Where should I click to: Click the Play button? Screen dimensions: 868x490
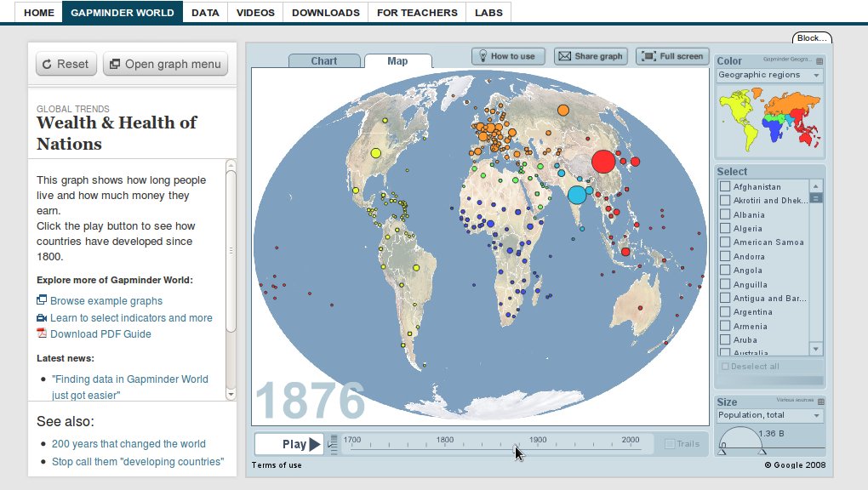[x=289, y=444]
